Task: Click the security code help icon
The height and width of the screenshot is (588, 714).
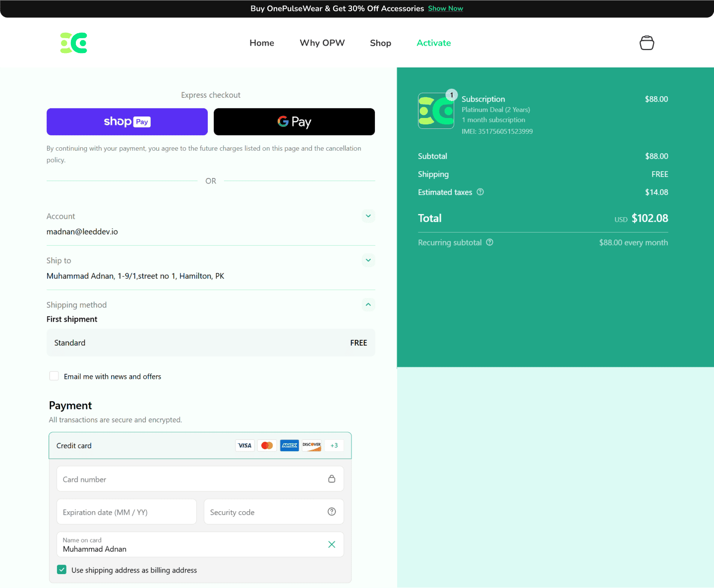Action: tap(332, 512)
